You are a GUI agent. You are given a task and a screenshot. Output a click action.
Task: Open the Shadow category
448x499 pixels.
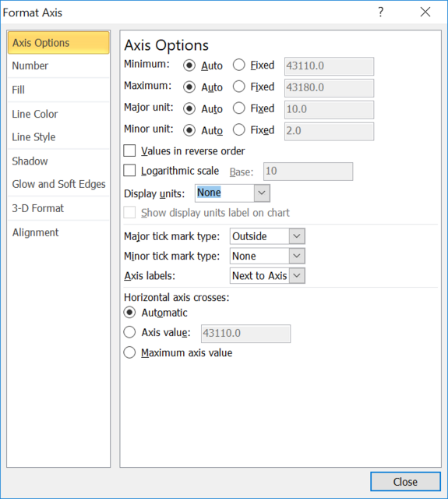(x=58, y=161)
